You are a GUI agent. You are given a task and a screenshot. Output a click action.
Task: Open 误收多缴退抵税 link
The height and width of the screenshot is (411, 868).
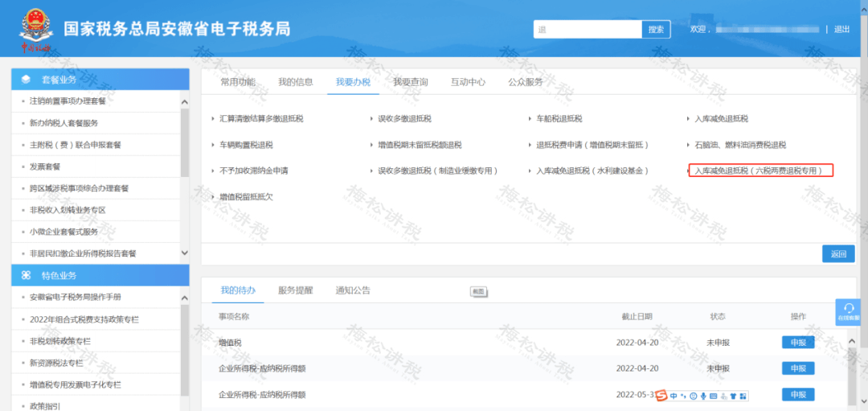404,119
